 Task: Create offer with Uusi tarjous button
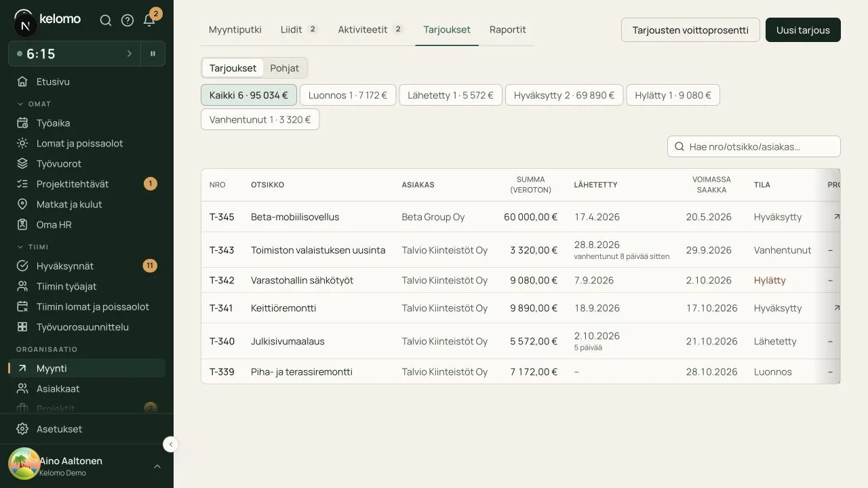[803, 30]
